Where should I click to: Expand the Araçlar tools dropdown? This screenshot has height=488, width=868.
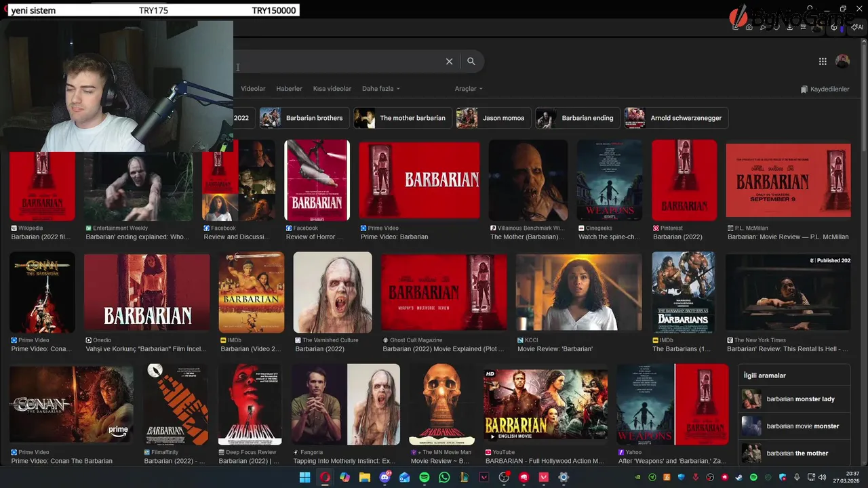[469, 89]
